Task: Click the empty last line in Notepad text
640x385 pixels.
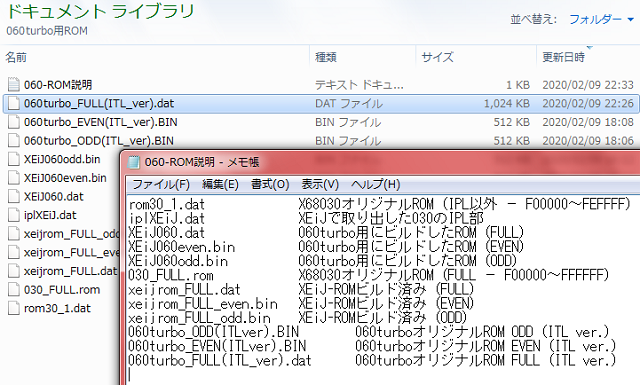Action: (367, 374)
